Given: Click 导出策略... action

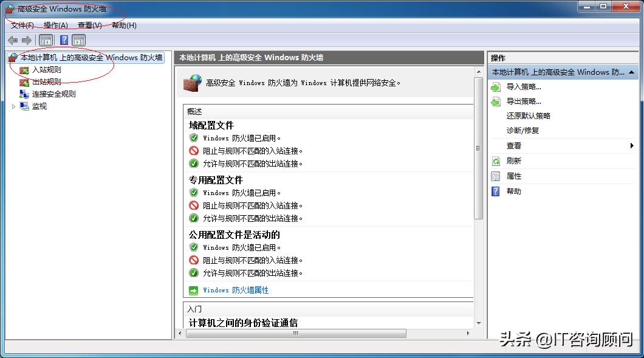Looking at the screenshot, I should click(x=524, y=102).
